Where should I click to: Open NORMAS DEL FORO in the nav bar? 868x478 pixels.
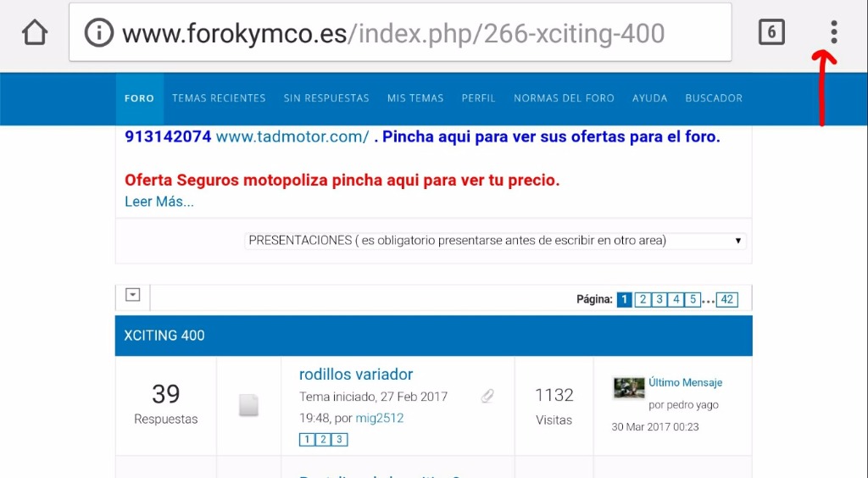pos(564,98)
